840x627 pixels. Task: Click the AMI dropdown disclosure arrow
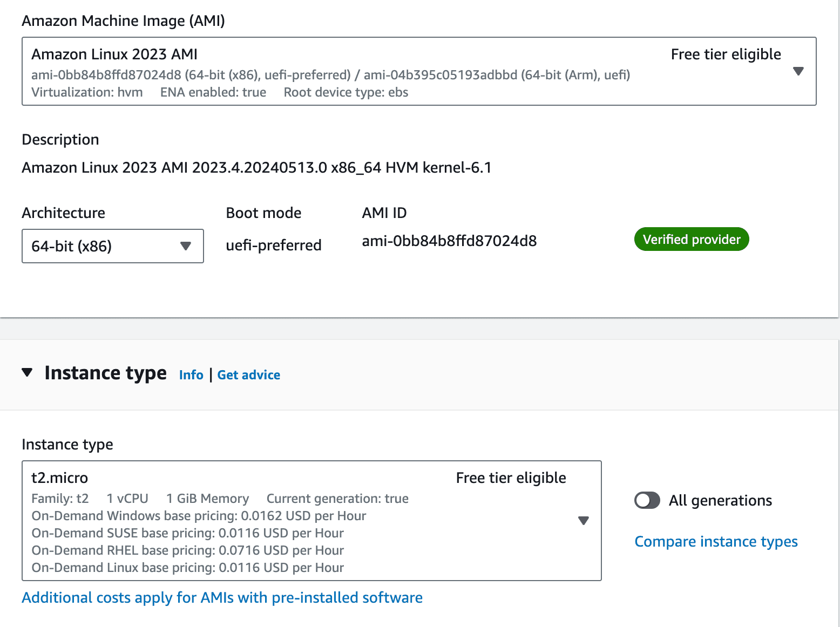pyautogui.click(x=798, y=71)
